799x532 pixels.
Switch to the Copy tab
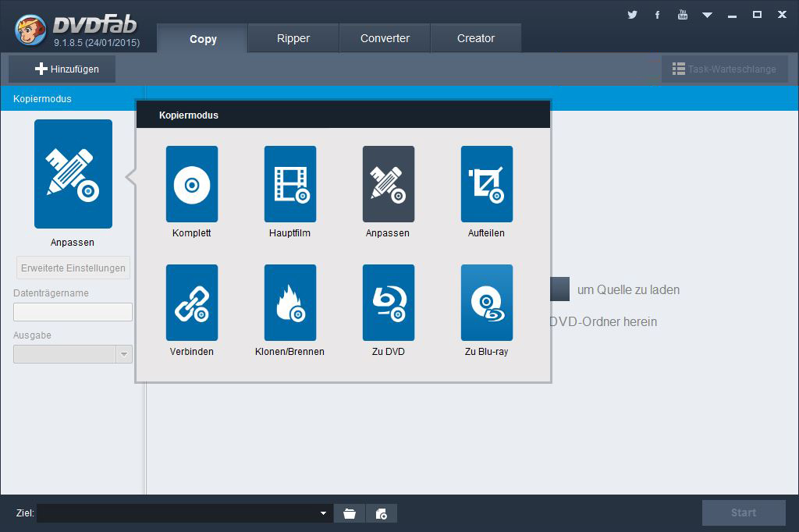click(203, 39)
